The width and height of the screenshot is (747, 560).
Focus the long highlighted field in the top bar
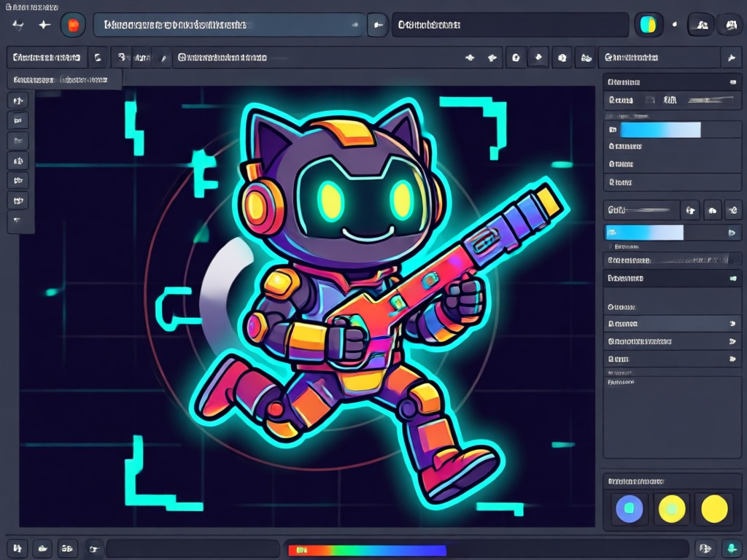pyautogui.click(x=229, y=25)
